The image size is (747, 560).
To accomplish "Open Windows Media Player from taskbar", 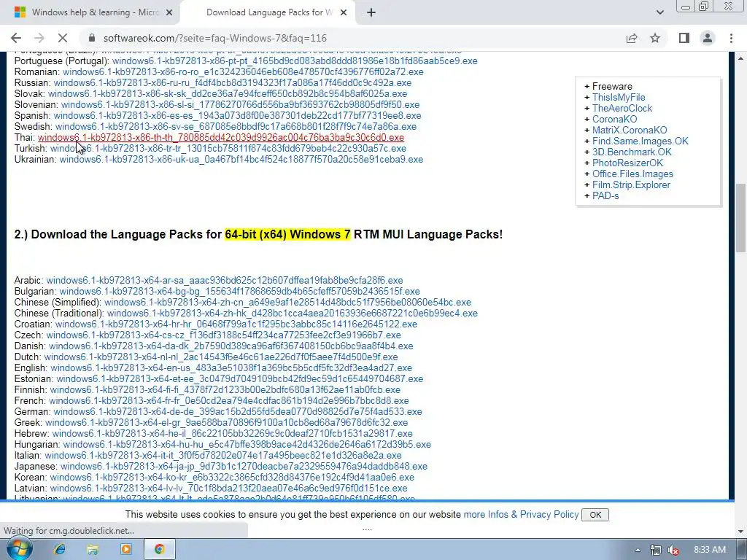I will point(126,550).
